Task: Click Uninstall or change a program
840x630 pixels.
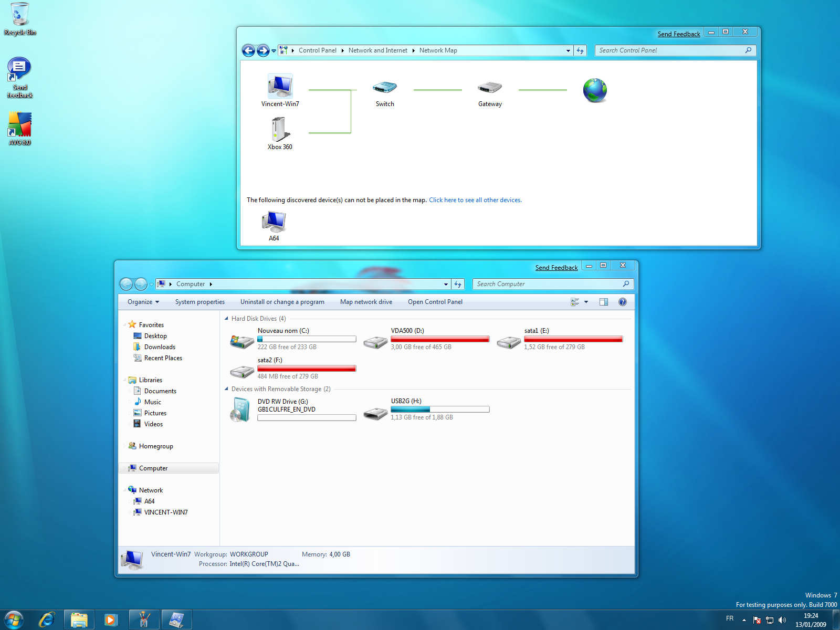Action: (x=282, y=302)
